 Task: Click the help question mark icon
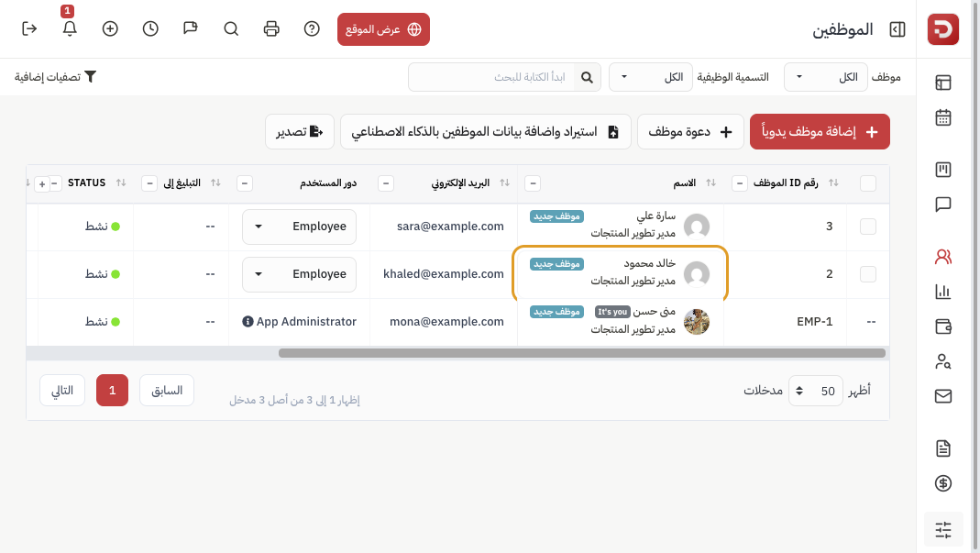coord(312,28)
